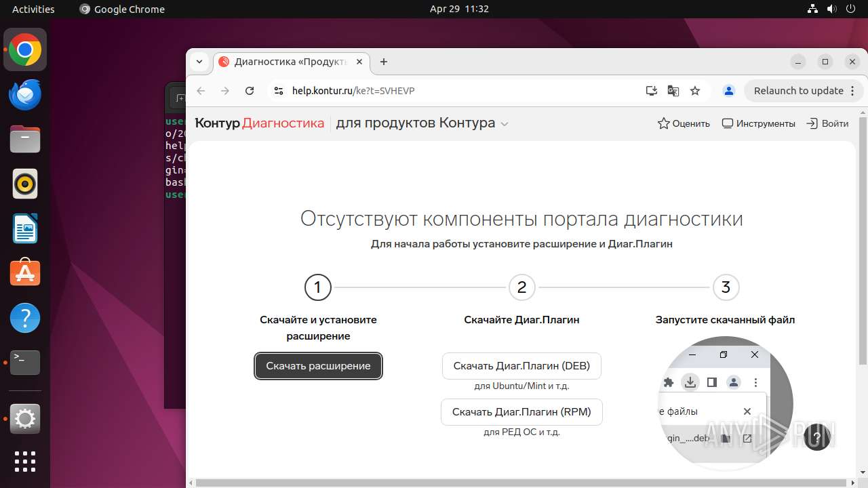Click the address bar URL help.kontur.ru
The image size is (868, 488).
(x=353, y=91)
